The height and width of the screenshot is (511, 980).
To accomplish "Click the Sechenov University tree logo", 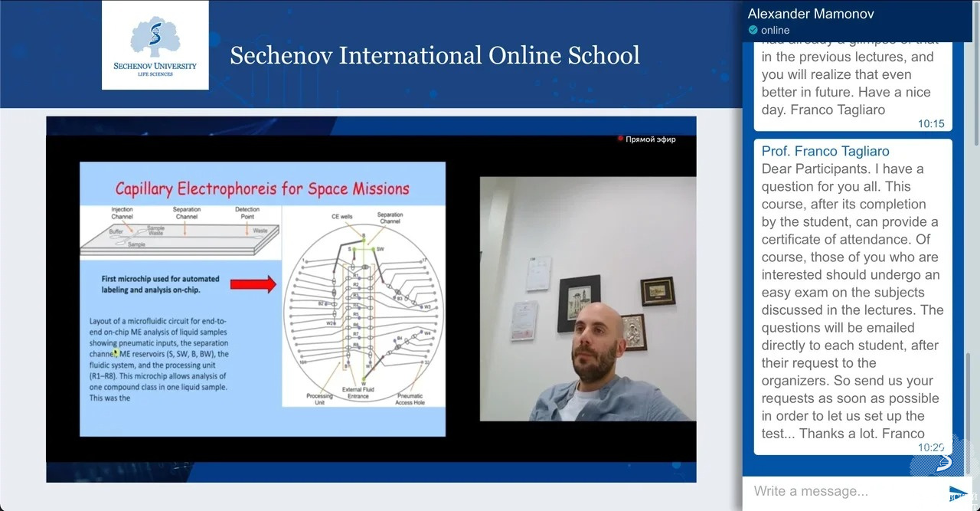I will pos(155,38).
